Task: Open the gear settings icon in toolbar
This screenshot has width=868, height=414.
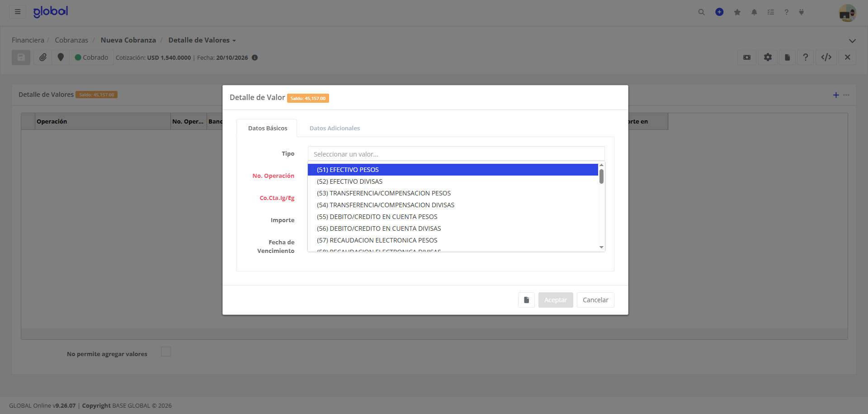Action: point(768,57)
